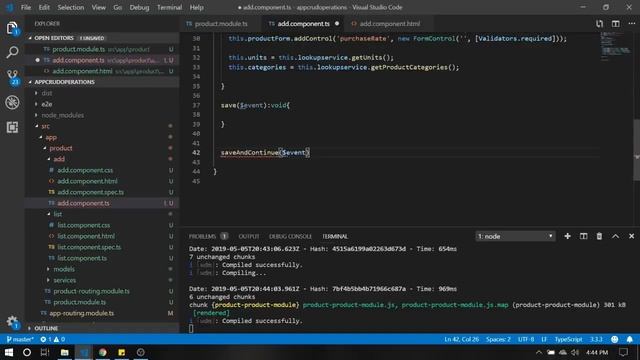The width and height of the screenshot is (640, 360).
Task: Open Task View on taskbar
Action: (45, 352)
